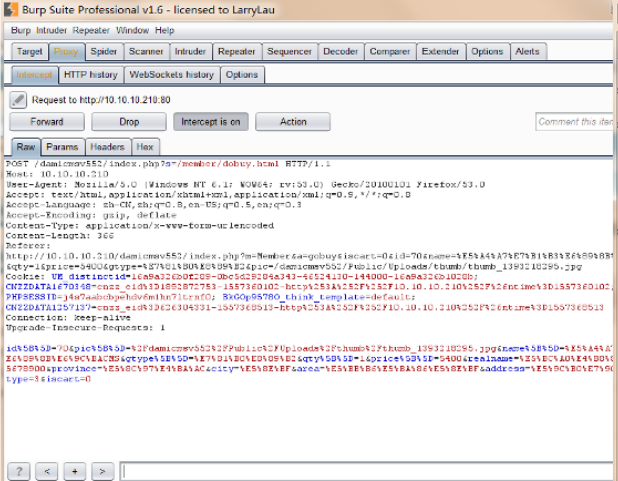Image resolution: width=618 pixels, height=481 pixels.
Task: Click the question mark help button
Action: pos(19,471)
